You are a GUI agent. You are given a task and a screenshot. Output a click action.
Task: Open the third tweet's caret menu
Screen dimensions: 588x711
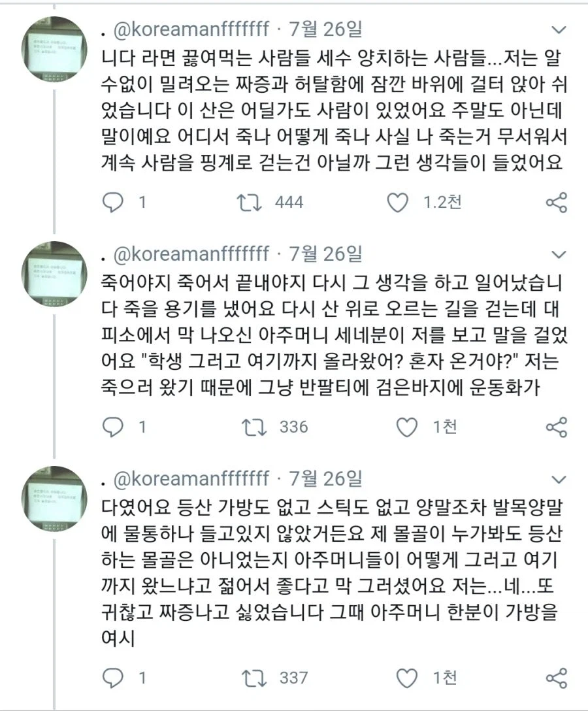[559, 479]
